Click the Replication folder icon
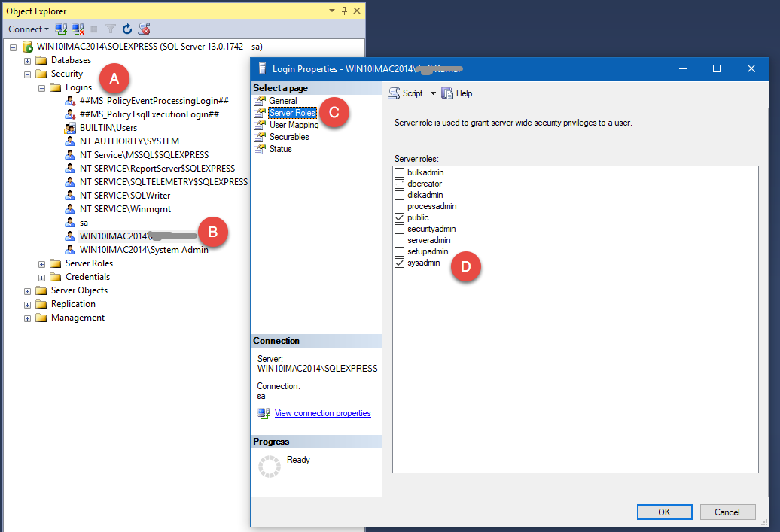The height and width of the screenshot is (532, 780). point(41,304)
